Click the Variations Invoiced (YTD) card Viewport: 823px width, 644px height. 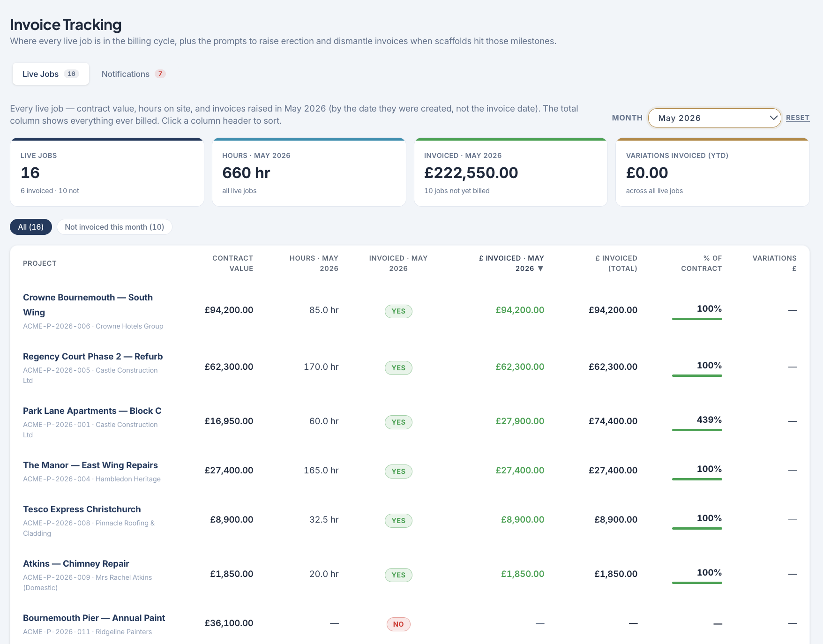(x=712, y=172)
